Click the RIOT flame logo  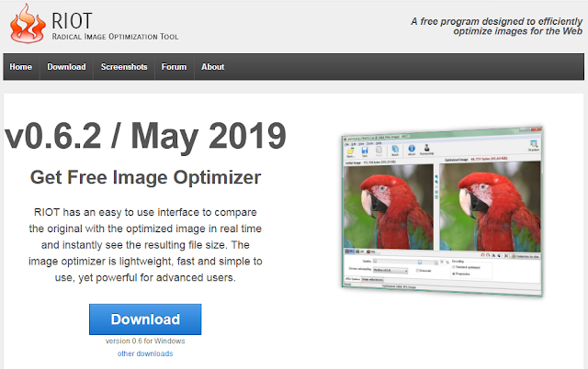(28, 23)
